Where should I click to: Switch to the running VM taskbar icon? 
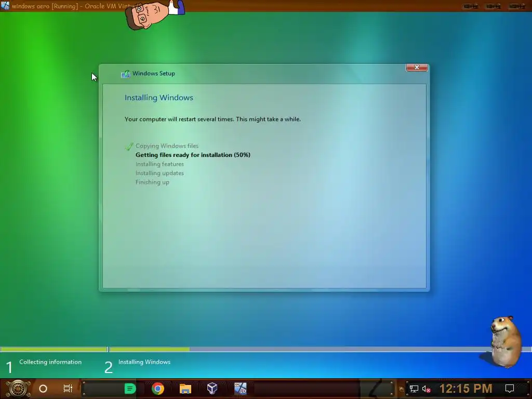(x=240, y=389)
